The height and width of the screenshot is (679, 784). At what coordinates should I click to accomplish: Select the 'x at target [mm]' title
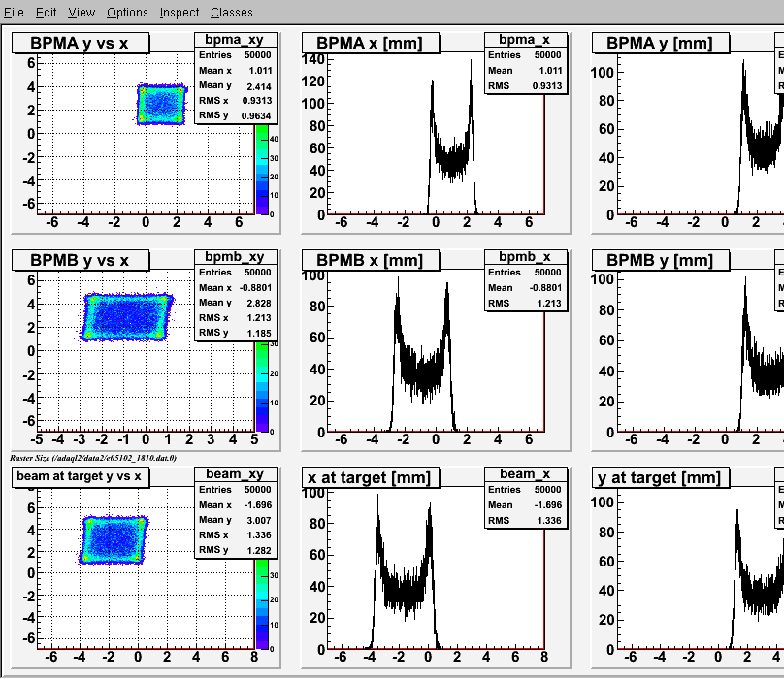pos(371,477)
